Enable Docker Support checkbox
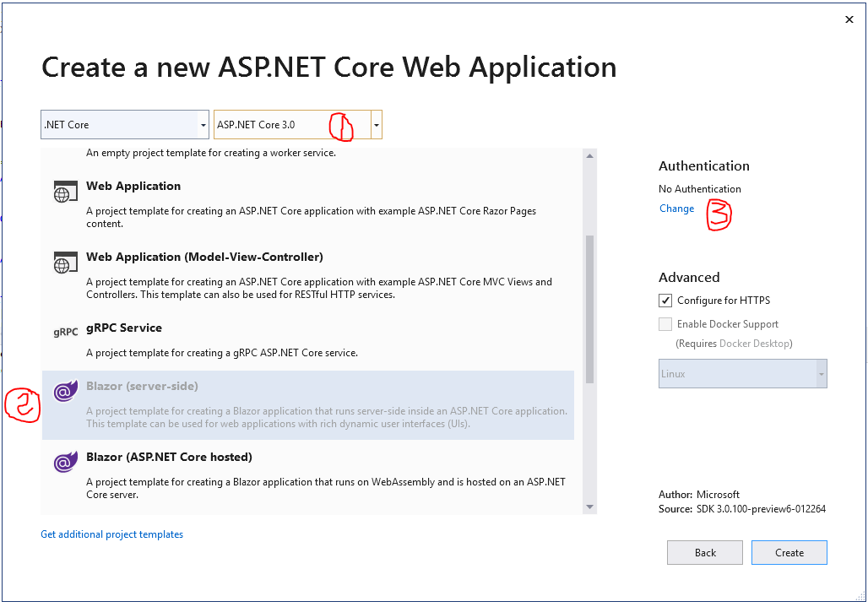This screenshot has height=607, width=868. [x=665, y=324]
